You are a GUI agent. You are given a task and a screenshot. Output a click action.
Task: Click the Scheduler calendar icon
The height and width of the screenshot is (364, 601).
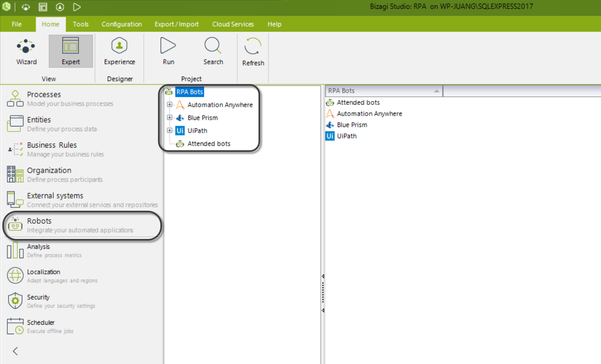pos(15,326)
